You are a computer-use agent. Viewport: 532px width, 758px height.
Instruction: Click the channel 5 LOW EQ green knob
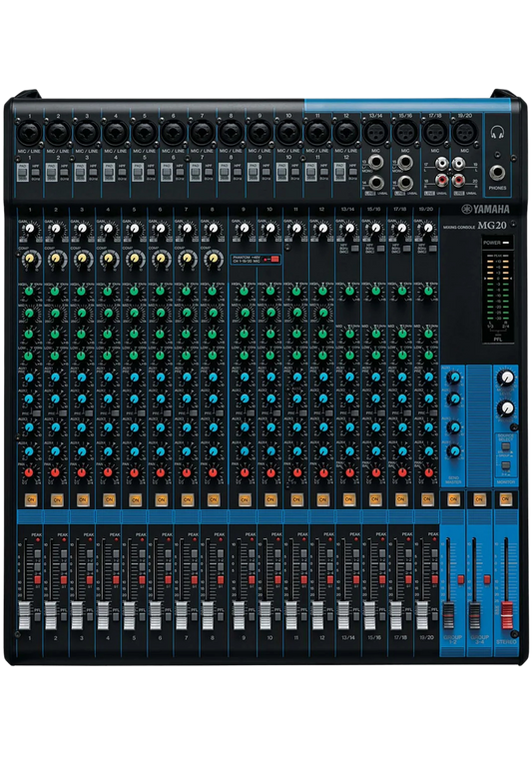134,356
